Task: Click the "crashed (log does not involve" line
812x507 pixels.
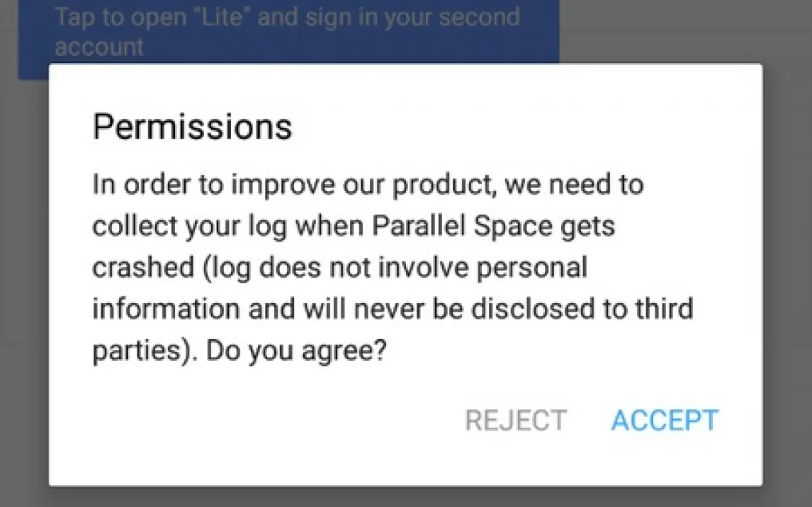Action: pos(339,268)
